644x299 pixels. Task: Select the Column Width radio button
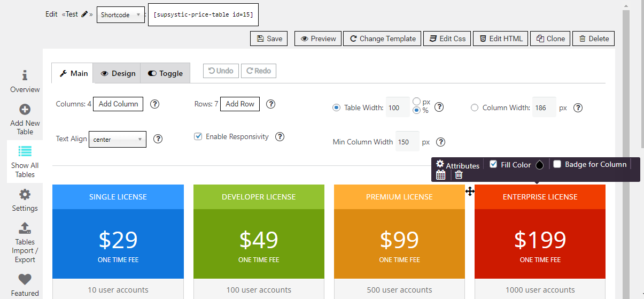click(x=475, y=108)
